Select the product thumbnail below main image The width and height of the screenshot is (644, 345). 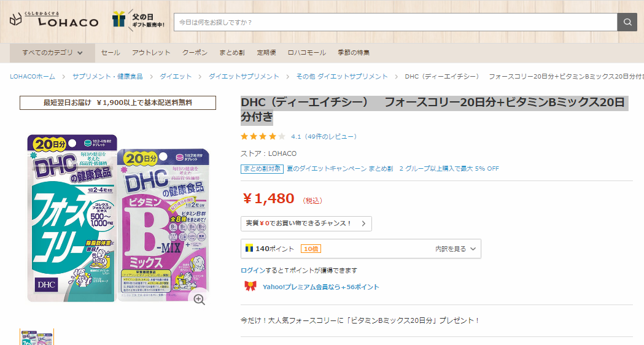point(37,337)
